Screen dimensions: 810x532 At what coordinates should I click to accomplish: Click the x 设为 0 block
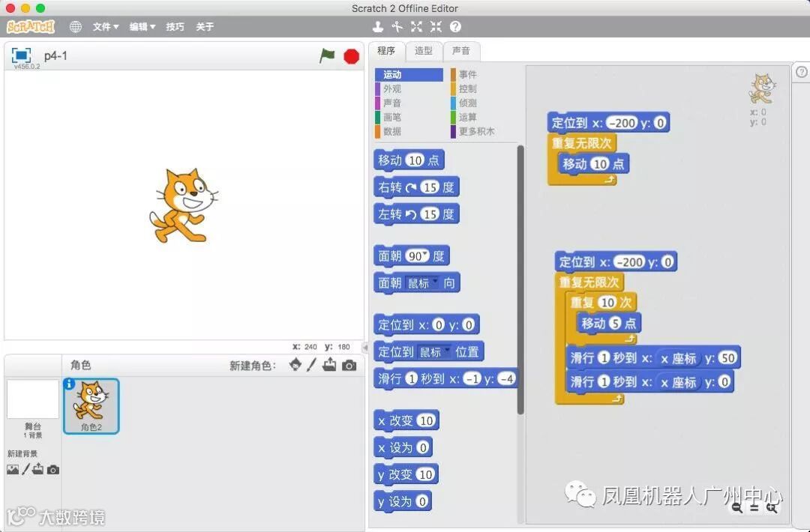click(403, 447)
